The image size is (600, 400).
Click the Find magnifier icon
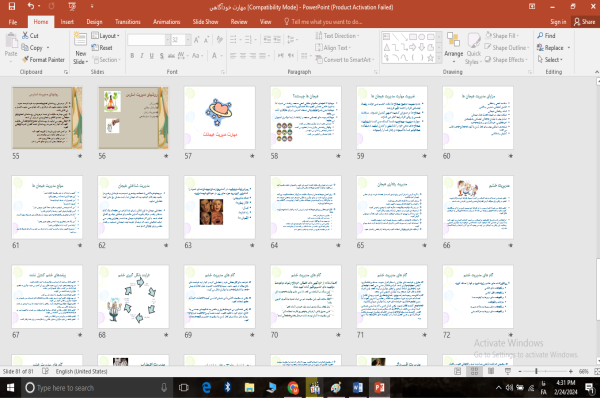point(540,36)
